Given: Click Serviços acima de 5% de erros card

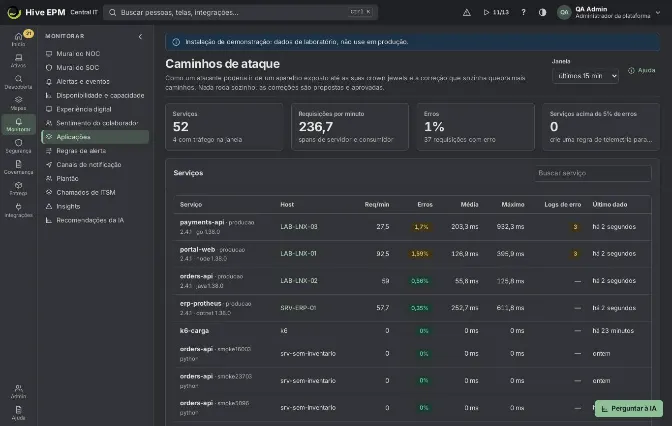Looking at the screenshot, I should [x=601, y=127].
